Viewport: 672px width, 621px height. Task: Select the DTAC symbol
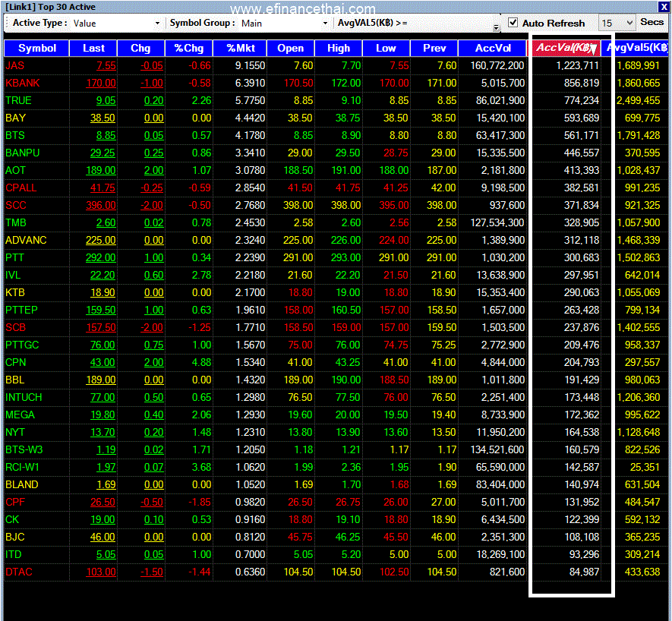click(x=19, y=572)
